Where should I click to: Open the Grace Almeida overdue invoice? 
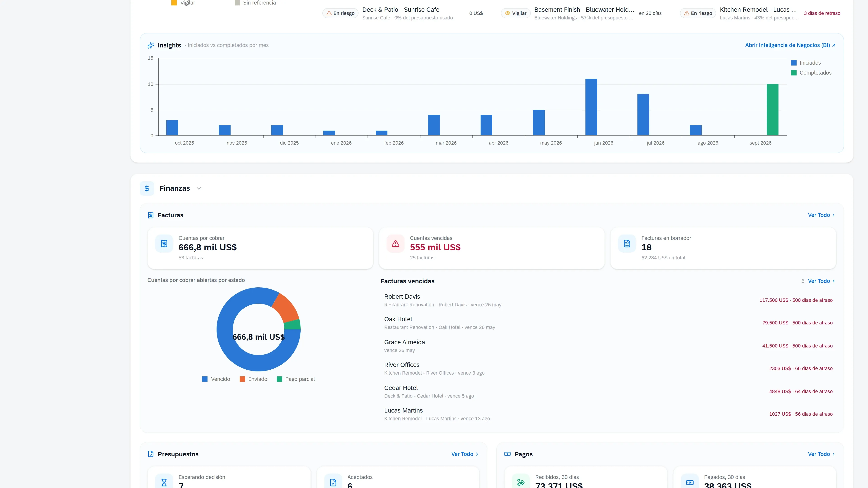tap(608, 346)
